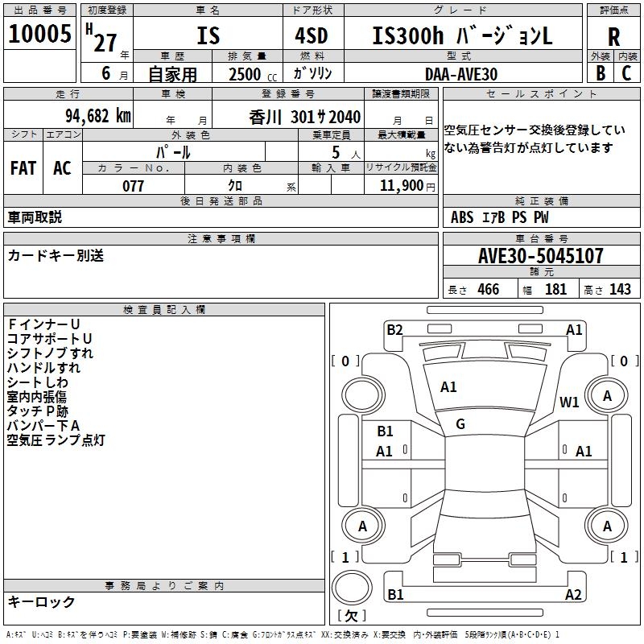This screenshot has width=644, height=644.
Task: Click the front-right wheel circle marked A
Action: [607, 396]
